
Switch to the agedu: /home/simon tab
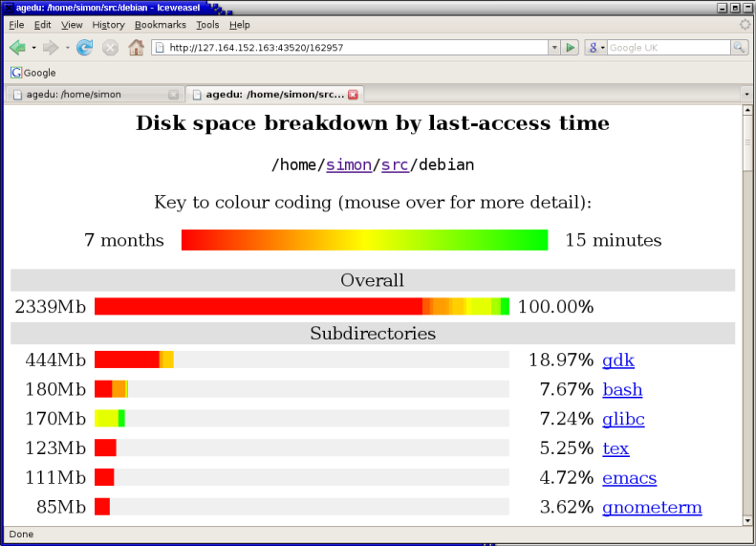pyautogui.click(x=94, y=94)
